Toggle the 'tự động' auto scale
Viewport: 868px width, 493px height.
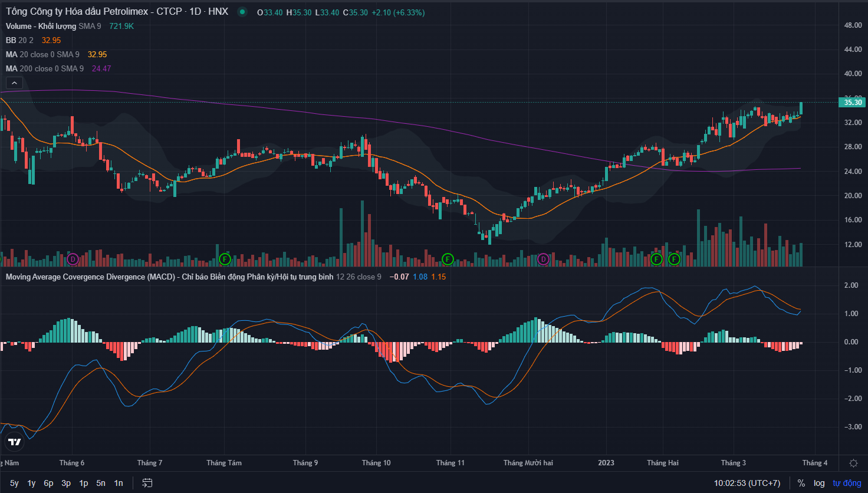[x=847, y=483]
